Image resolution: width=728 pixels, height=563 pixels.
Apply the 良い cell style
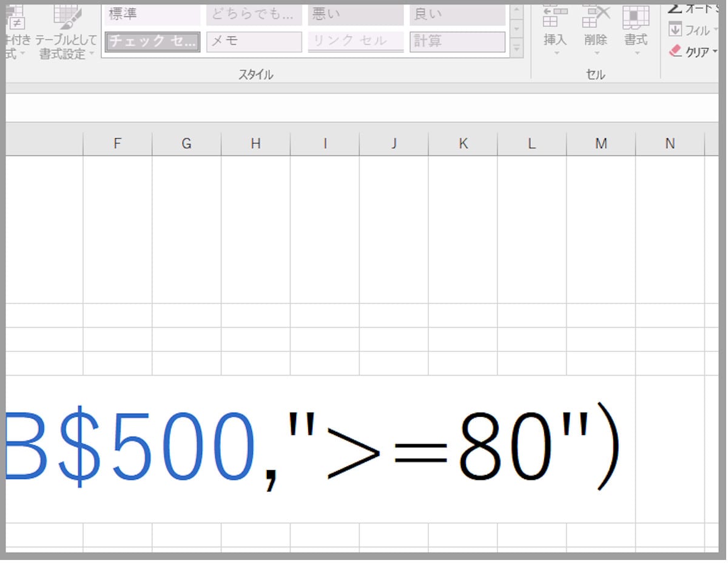click(458, 15)
